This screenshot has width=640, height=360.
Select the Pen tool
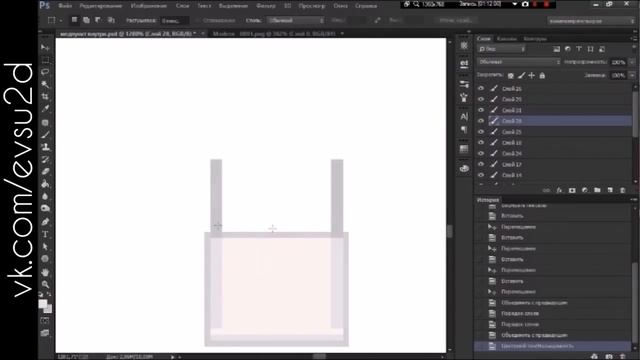coord(45,222)
